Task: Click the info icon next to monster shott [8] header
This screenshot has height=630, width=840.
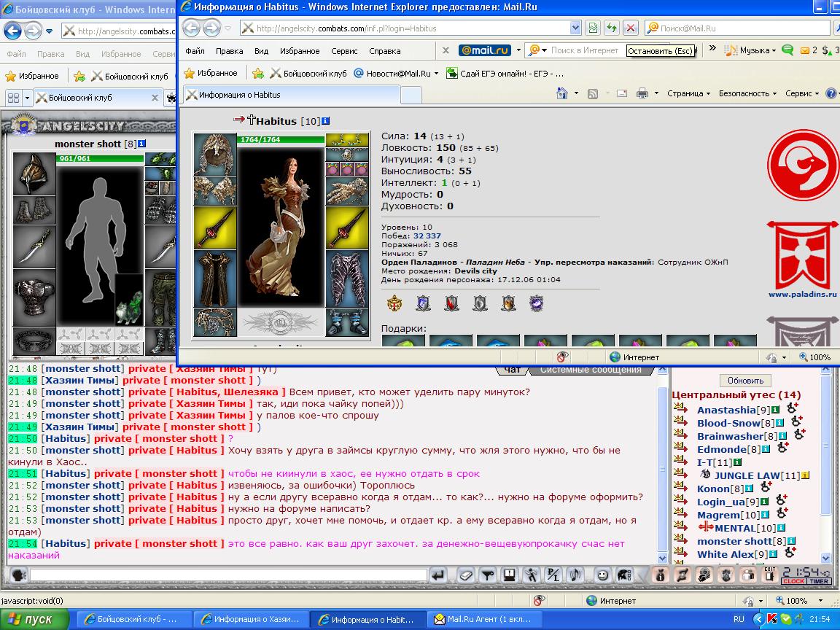Action: [x=141, y=144]
